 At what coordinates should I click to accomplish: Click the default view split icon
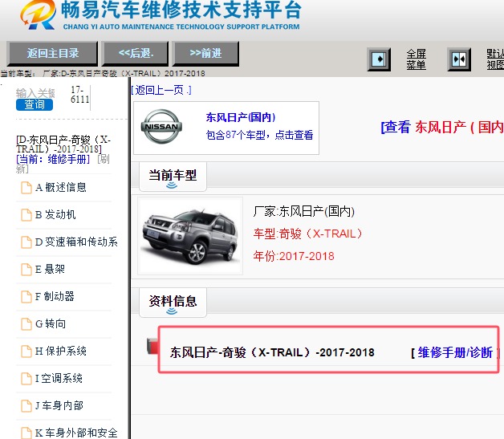[459, 59]
